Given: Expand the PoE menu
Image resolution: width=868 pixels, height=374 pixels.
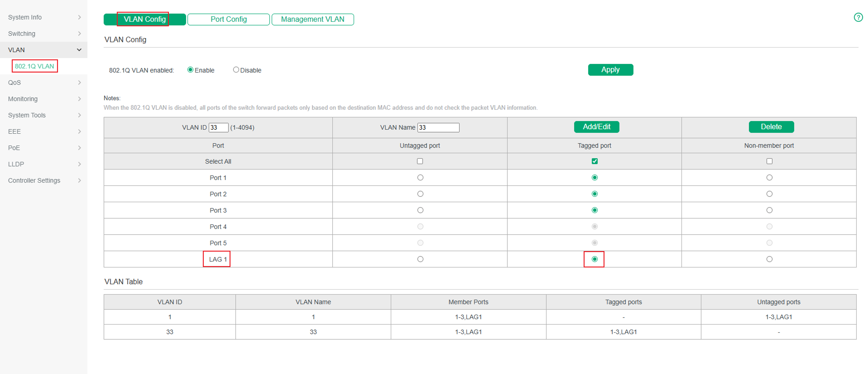Looking at the screenshot, I should click(44, 148).
